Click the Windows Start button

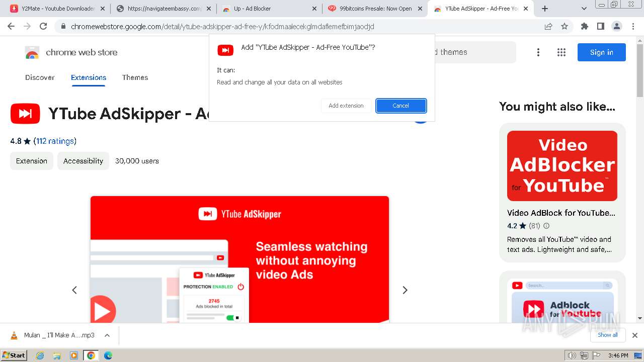pyautogui.click(x=14, y=355)
